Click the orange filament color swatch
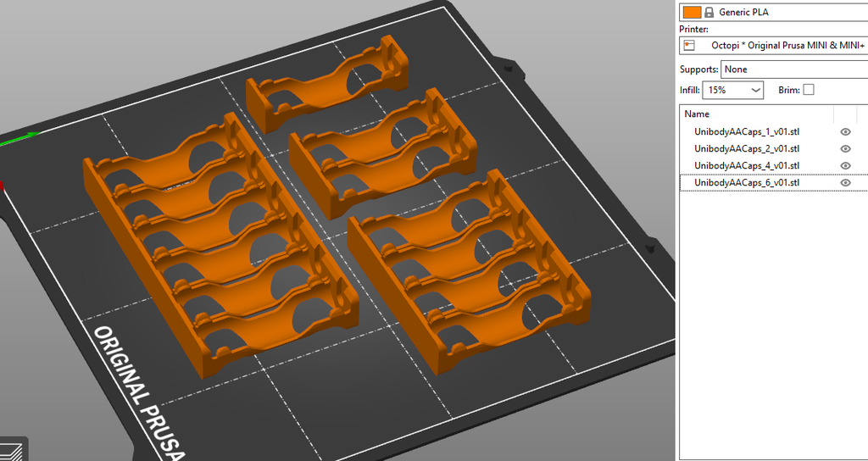The image size is (868, 461). click(x=692, y=12)
